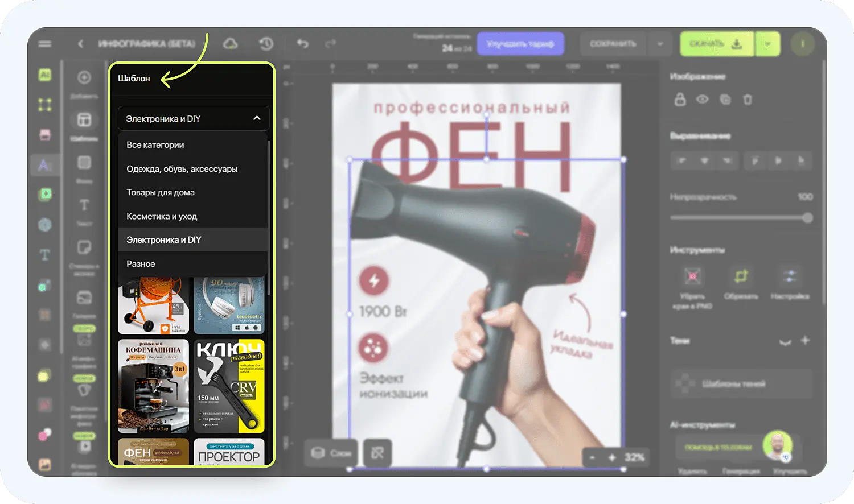Click the cloud sync icon
The width and height of the screenshot is (854, 504).
pyautogui.click(x=230, y=44)
